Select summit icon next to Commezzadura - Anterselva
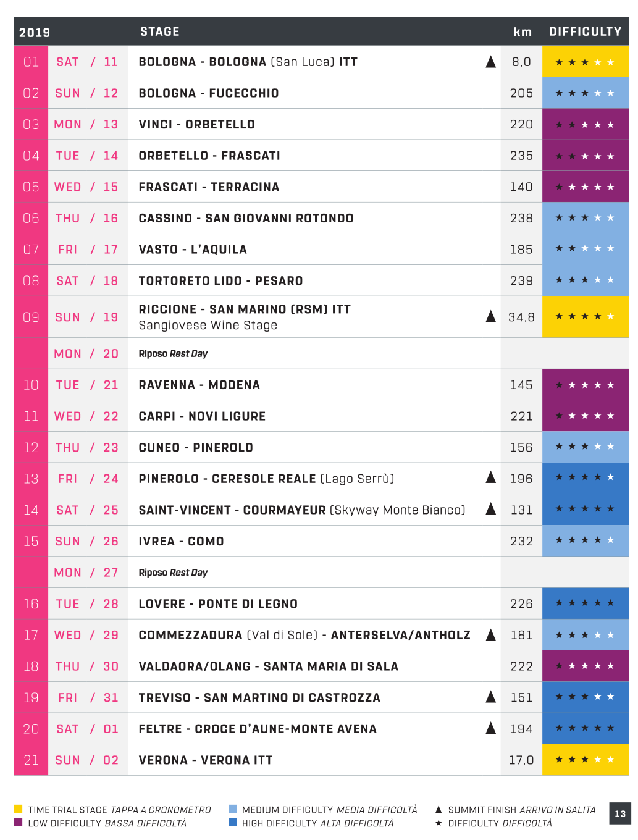The width and height of the screenshot is (638, 840). (491, 635)
